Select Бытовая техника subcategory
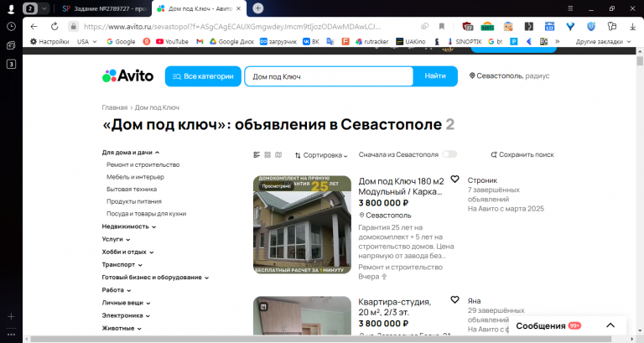 [132, 190]
